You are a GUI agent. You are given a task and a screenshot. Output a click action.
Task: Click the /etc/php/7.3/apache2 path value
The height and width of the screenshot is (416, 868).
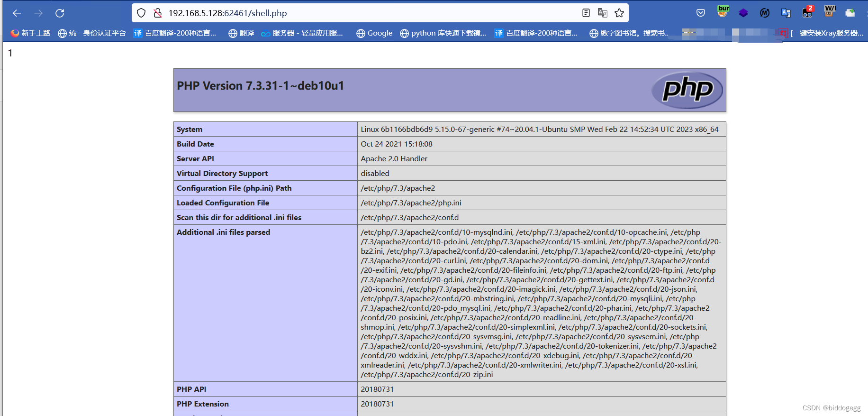click(398, 188)
